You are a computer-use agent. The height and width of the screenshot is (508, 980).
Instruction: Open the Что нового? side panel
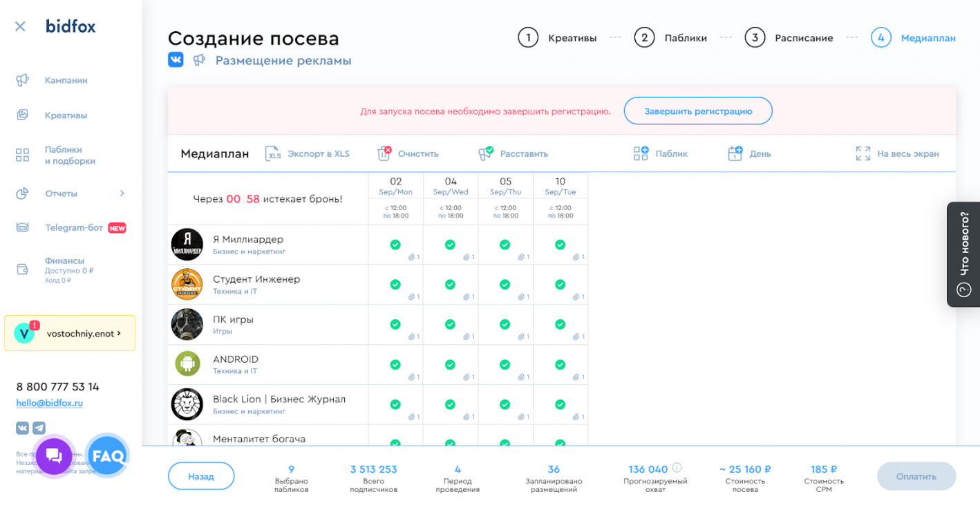click(x=963, y=254)
